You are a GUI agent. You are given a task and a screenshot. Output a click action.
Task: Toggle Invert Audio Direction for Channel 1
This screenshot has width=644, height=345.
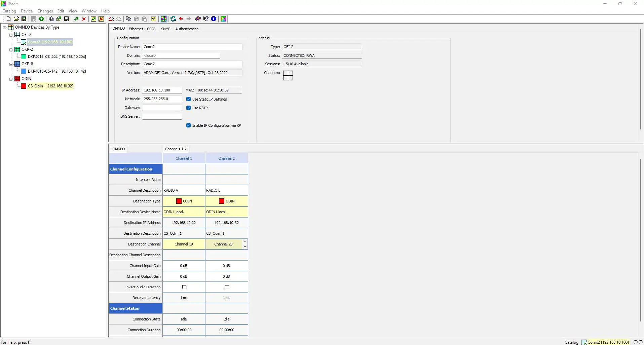pos(184,287)
